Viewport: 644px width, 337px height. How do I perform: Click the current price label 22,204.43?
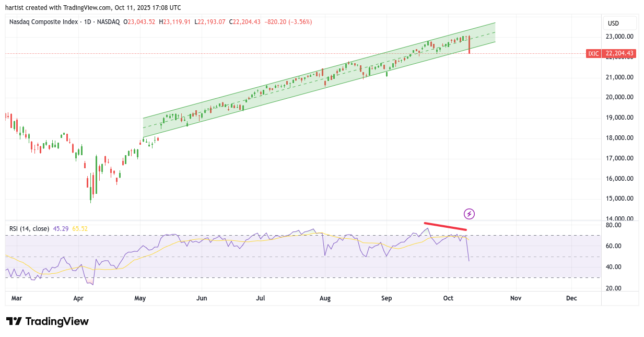pyautogui.click(x=619, y=53)
